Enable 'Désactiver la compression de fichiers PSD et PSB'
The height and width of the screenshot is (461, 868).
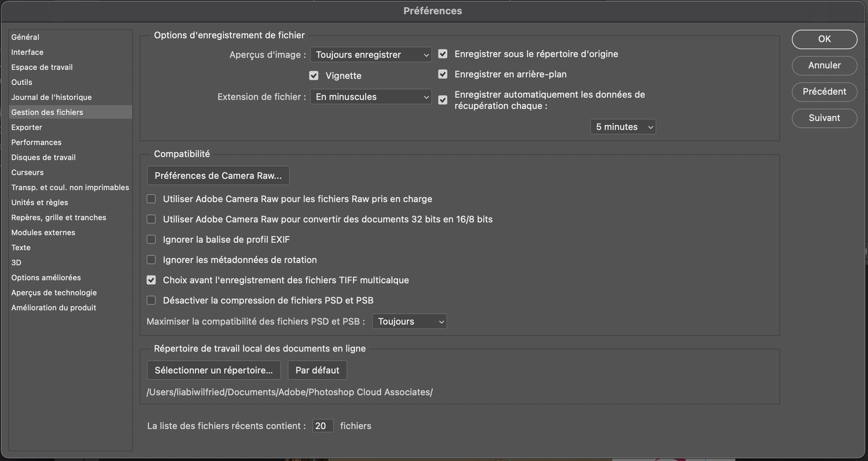[151, 300]
